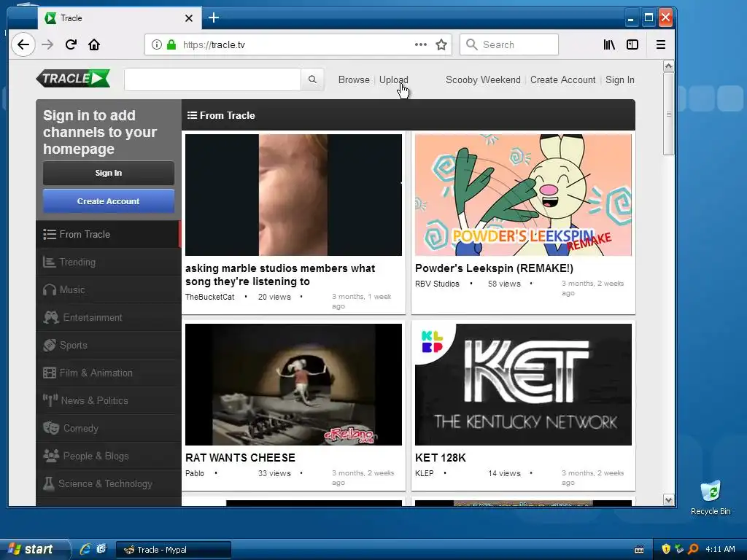Click the title 'KET 128K'

pos(440,458)
